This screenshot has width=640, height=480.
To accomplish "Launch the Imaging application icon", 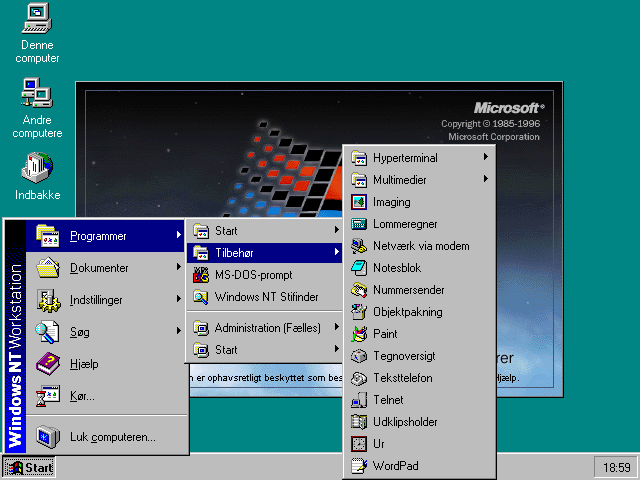I will click(359, 202).
